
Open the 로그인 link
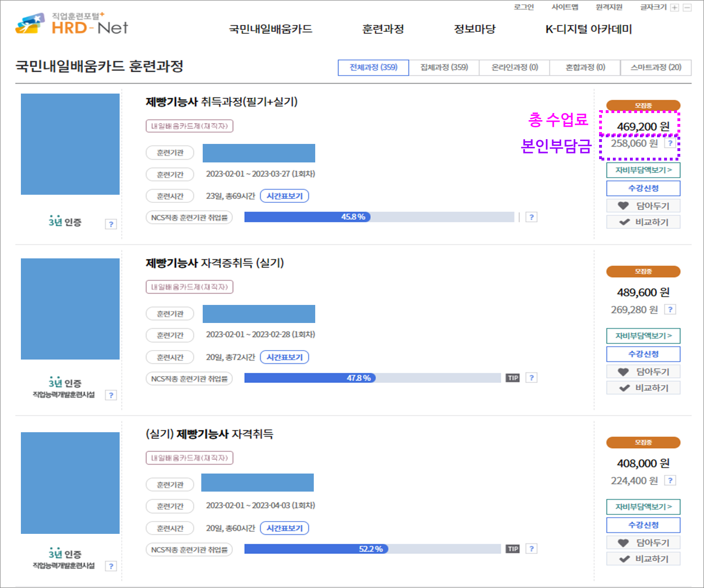pyautogui.click(x=523, y=7)
